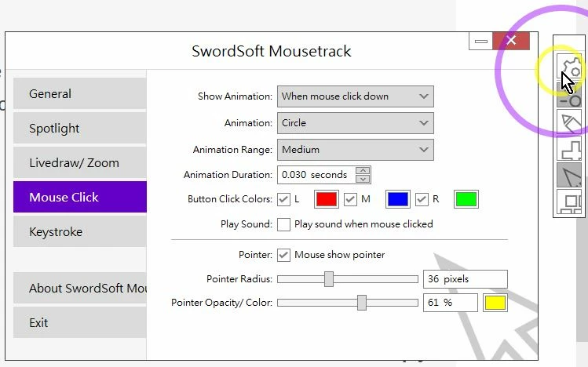Image resolution: width=588 pixels, height=367 pixels.
Task: Toggle the Mouse show pointer checkbox
Action: pos(283,255)
